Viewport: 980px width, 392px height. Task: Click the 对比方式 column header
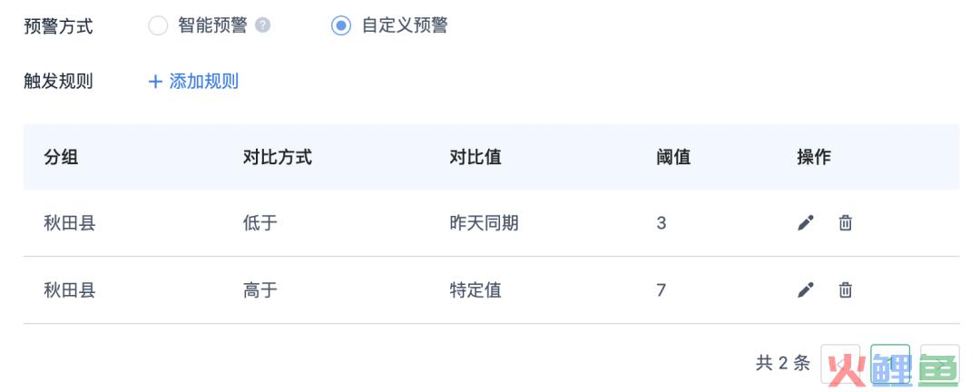pos(278,156)
